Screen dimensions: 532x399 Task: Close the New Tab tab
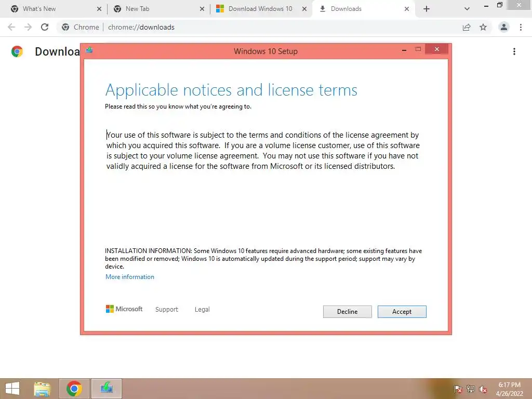pos(202,9)
